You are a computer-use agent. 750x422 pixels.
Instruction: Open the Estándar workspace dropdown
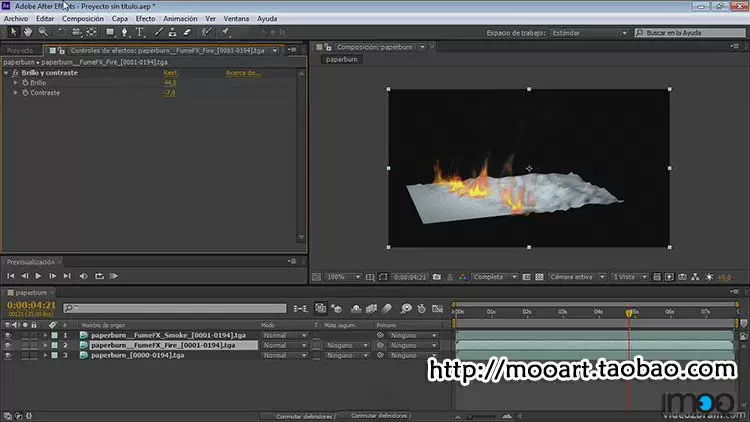589,33
